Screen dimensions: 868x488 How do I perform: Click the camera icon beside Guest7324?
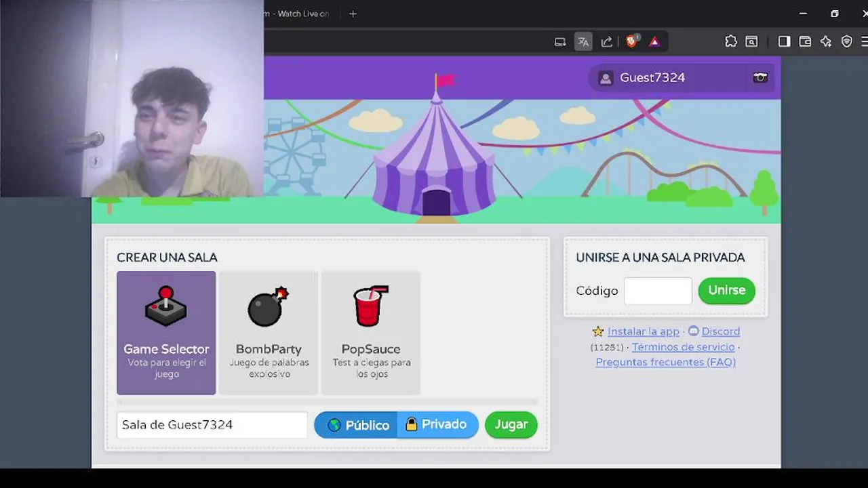click(x=760, y=77)
